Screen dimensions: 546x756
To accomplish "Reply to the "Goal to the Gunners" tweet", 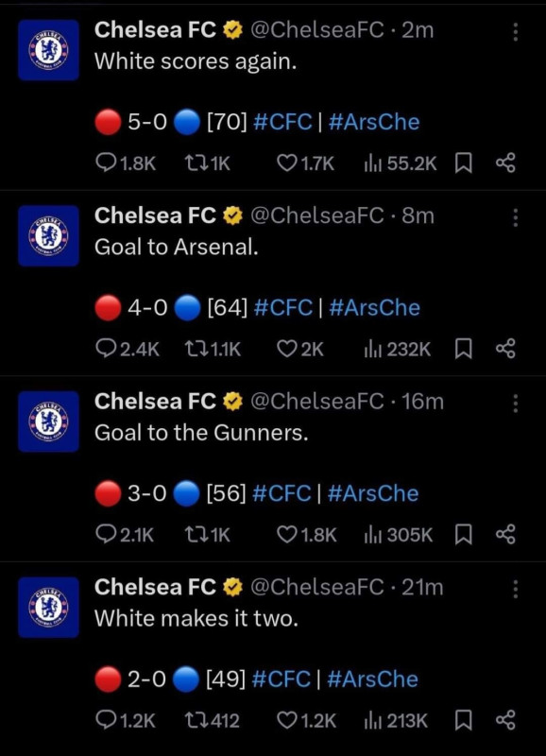I will coord(125,535).
